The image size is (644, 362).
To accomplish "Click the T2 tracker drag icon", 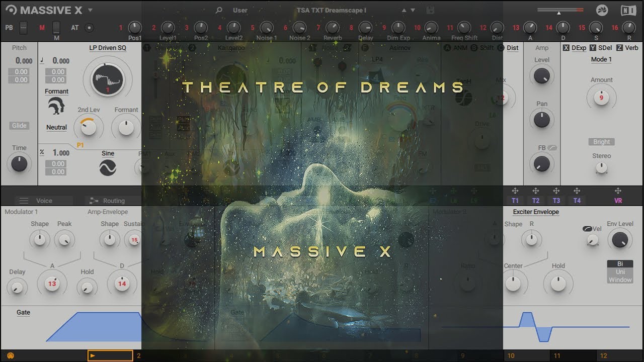I will 536,191.
